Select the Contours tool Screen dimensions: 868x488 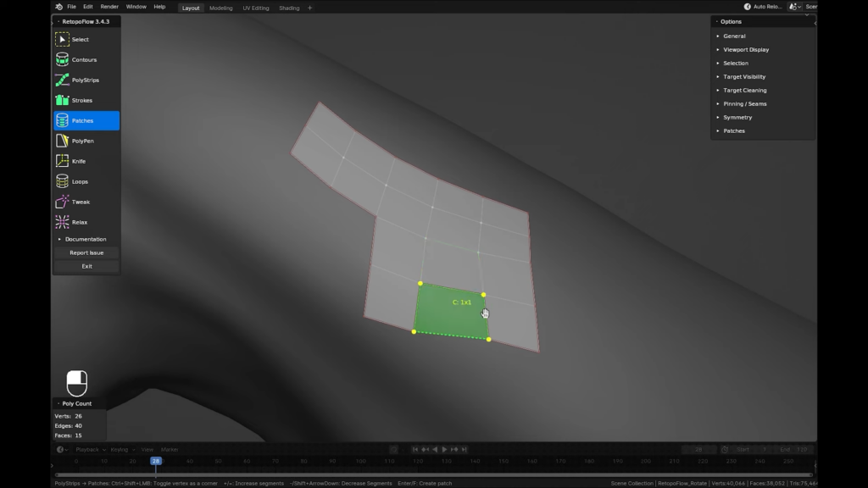click(84, 59)
